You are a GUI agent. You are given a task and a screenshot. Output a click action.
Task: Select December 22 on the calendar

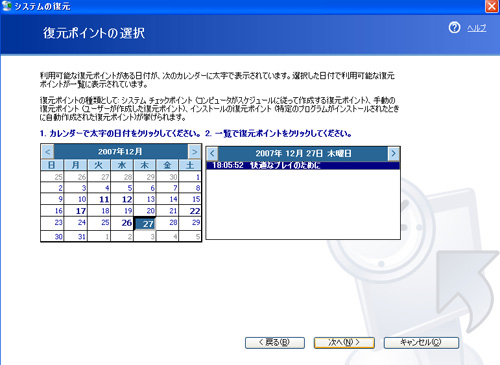190,211
